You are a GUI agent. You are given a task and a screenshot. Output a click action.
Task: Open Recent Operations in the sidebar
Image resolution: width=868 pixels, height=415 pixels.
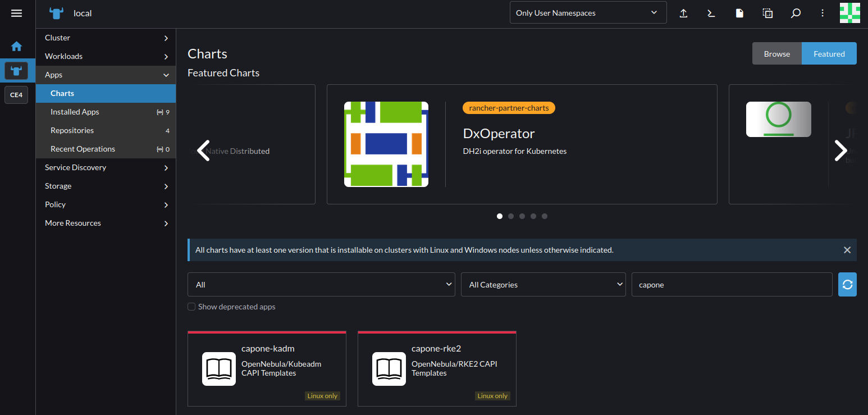pyautogui.click(x=106, y=149)
